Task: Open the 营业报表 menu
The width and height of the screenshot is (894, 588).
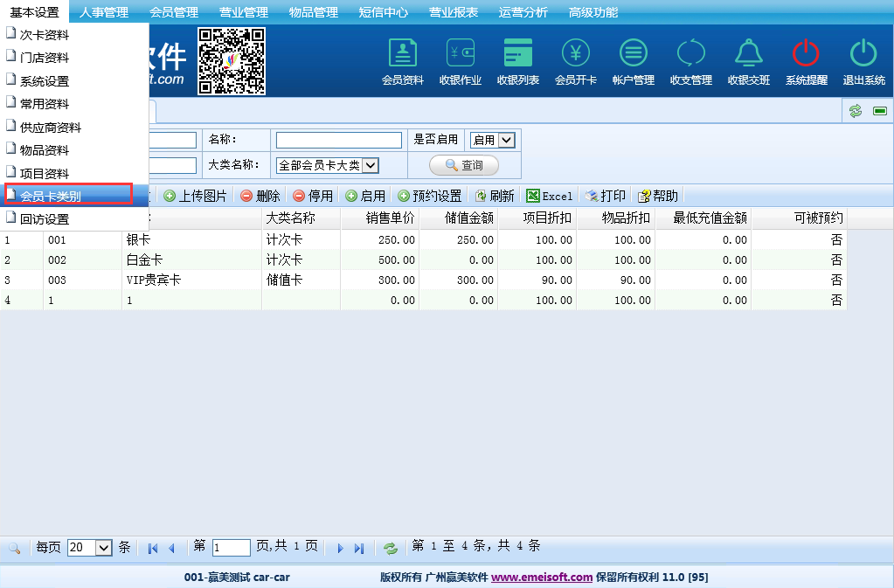Action: [x=453, y=12]
